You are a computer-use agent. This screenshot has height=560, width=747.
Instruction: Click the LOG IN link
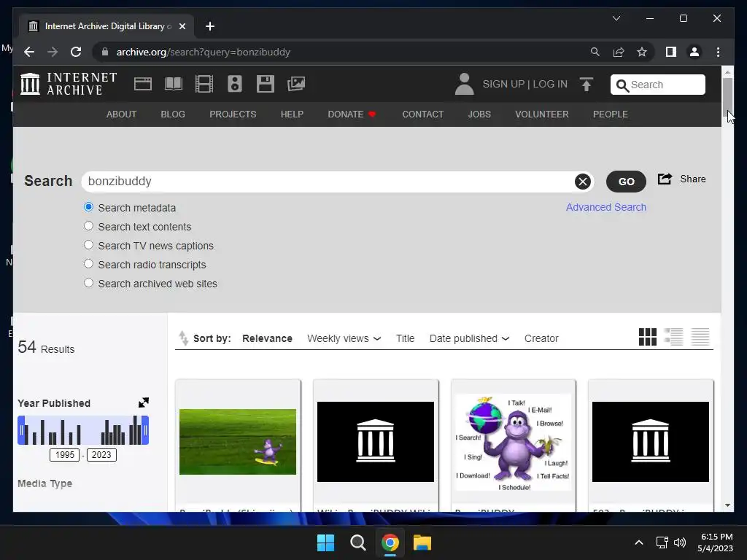550,85
